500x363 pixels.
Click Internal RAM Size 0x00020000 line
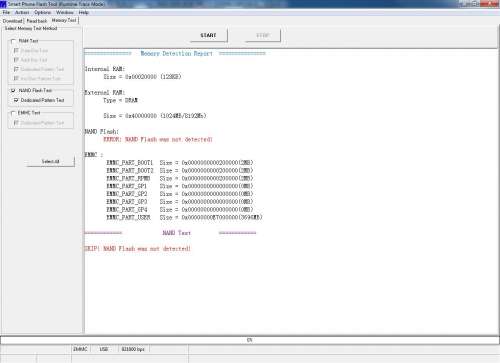142,77
